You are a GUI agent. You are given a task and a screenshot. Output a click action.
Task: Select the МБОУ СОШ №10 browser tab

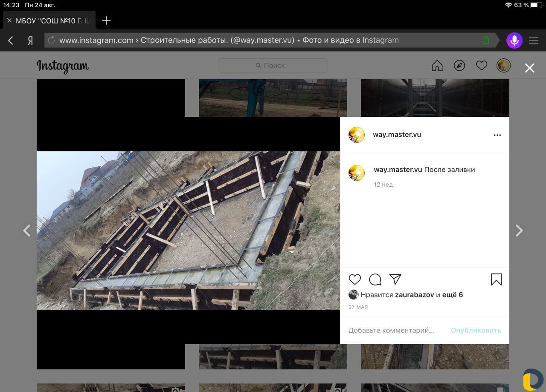(x=49, y=20)
